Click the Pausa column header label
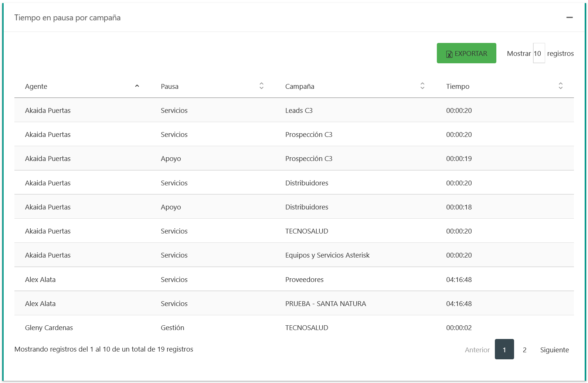 pyautogui.click(x=170, y=86)
